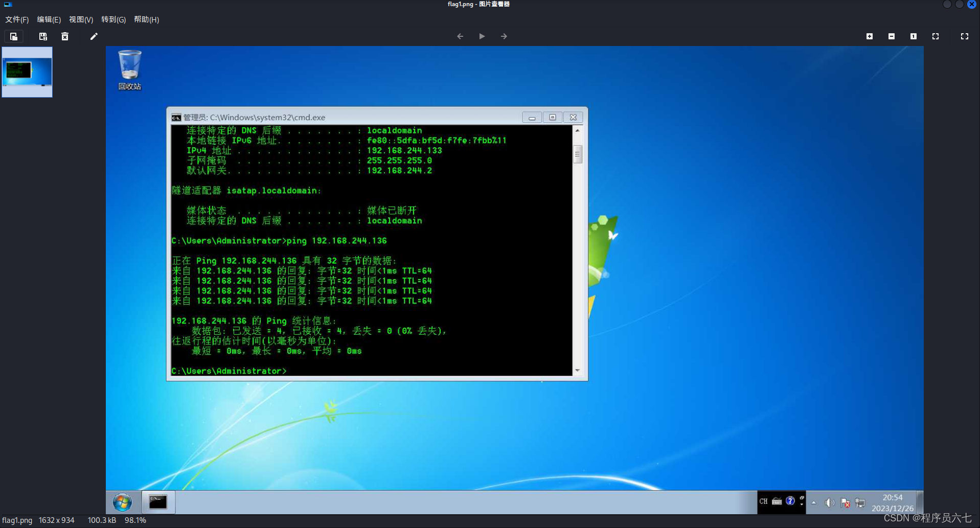Open the 编辑(E) menu

pyautogui.click(x=49, y=19)
